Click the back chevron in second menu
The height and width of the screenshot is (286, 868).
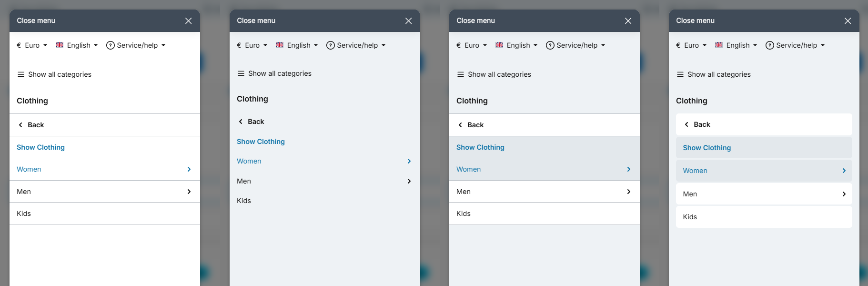241,122
